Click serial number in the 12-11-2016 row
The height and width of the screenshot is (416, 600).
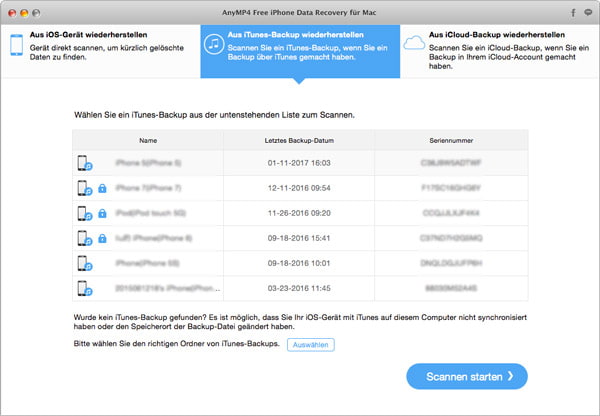pos(451,188)
